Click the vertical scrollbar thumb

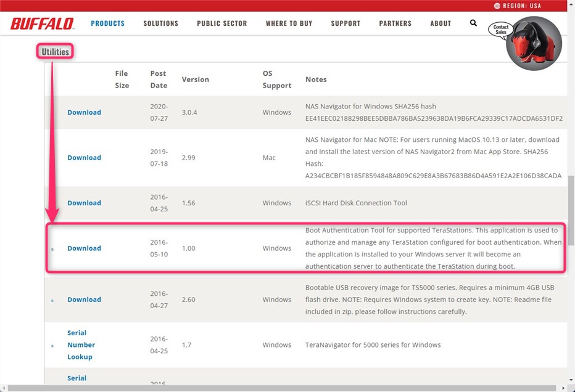571,210
